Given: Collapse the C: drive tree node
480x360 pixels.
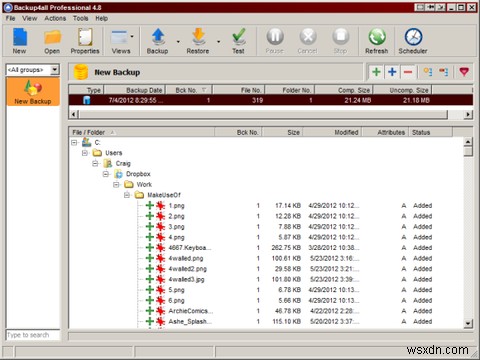Looking at the screenshot, I should point(74,143).
